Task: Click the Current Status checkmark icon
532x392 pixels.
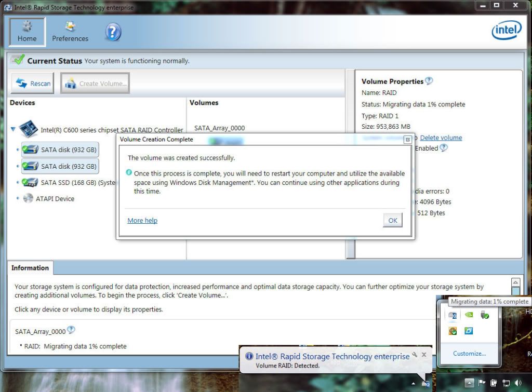Action: (18, 60)
